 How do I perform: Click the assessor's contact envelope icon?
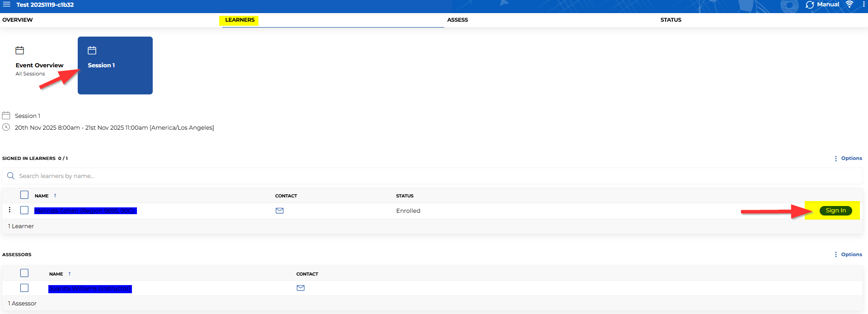300,288
